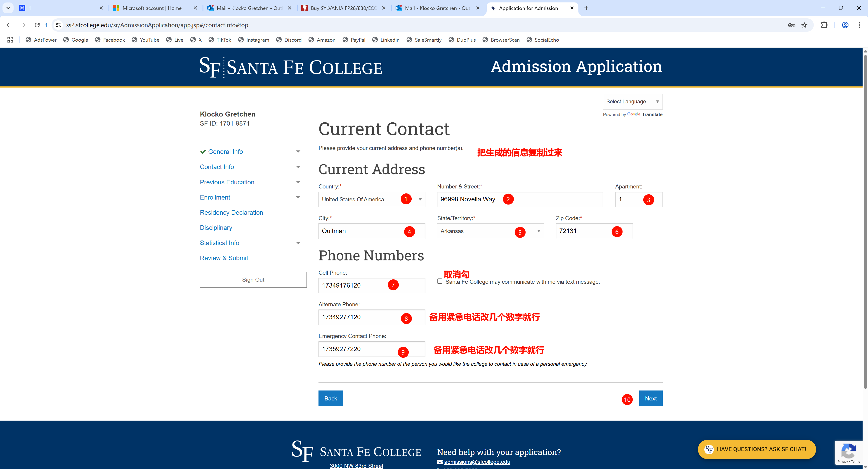This screenshot has height=469, width=868.
Task: Open the tab search dropdown in the title bar
Action: click(x=8, y=8)
